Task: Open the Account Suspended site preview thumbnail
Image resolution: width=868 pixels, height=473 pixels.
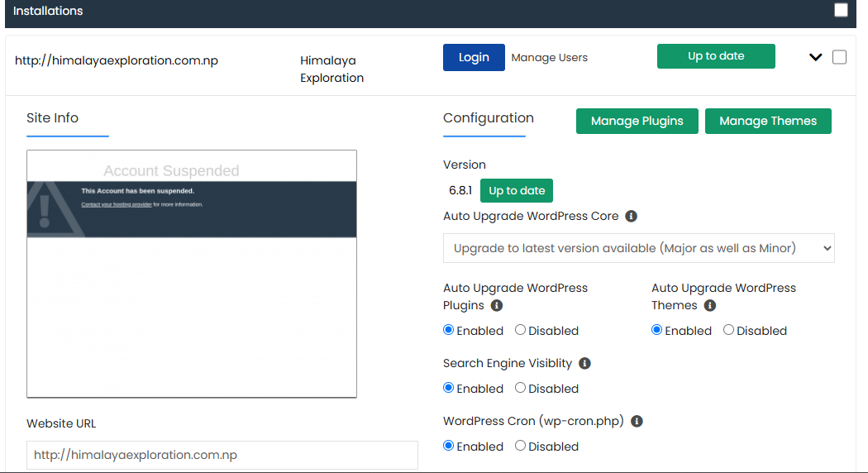Action: click(x=192, y=274)
